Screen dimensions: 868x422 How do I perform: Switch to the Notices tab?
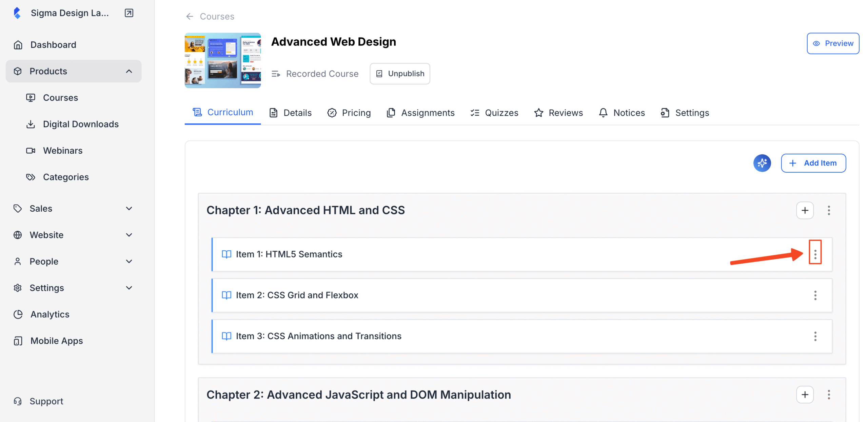(622, 113)
